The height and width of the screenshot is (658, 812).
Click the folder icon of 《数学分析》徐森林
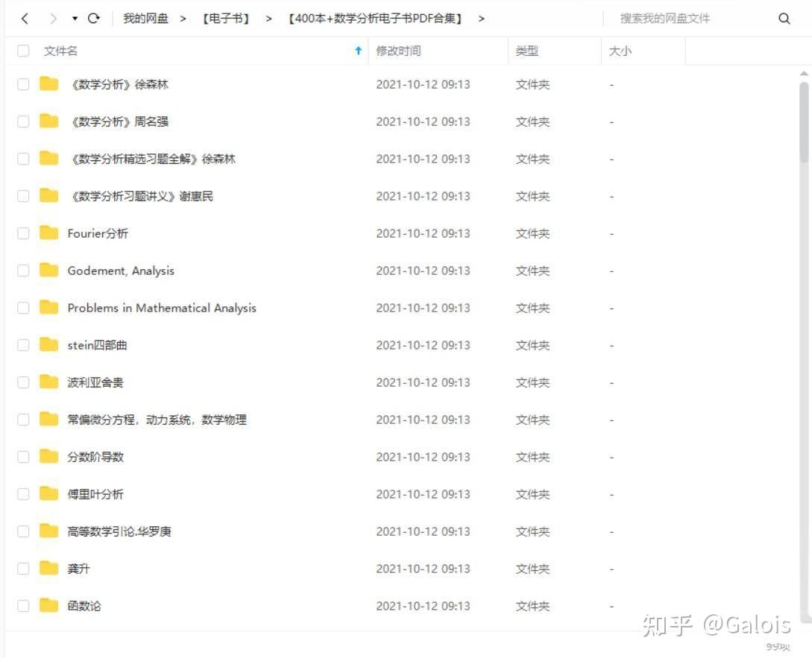tap(48, 84)
